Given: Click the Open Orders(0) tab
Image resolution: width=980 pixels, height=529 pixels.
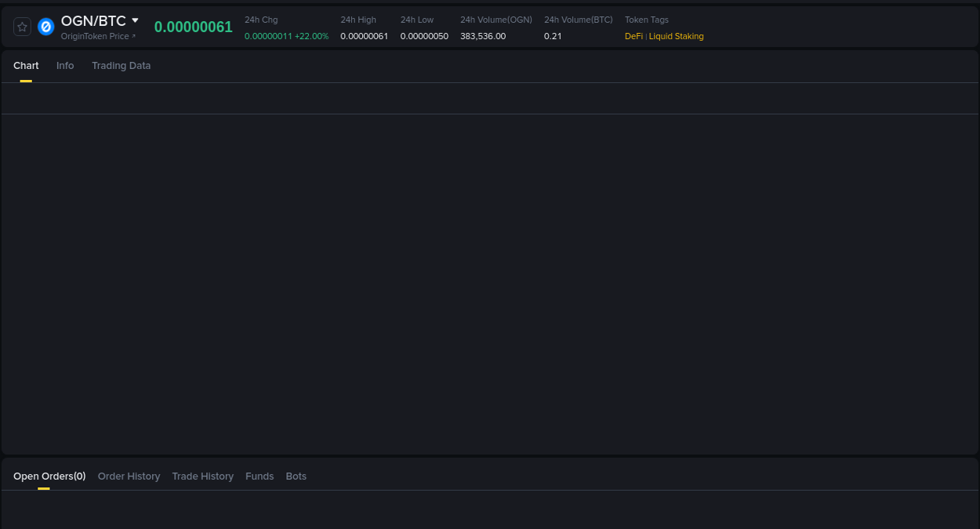Looking at the screenshot, I should click(x=49, y=476).
